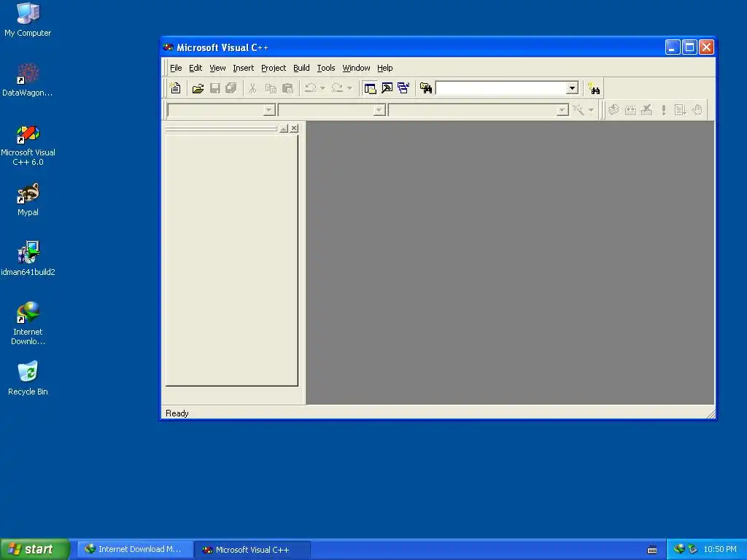This screenshot has width=747, height=560.
Task: Open the WizardBar members combo dropdown
Action: [x=562, y=111]
